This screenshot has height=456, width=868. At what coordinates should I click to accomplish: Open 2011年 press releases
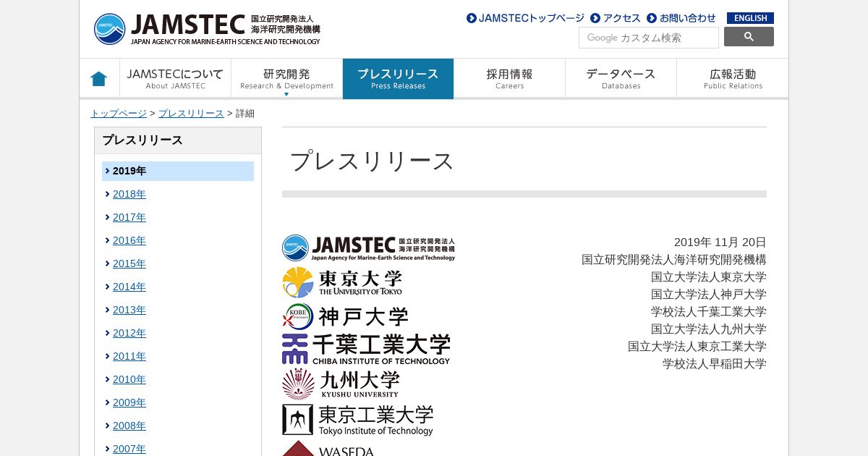129,356
